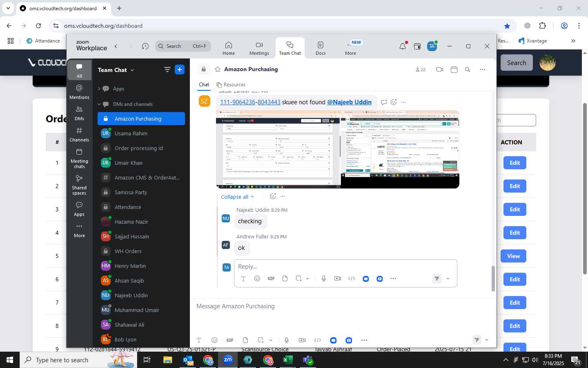Click the View button in dashboard row 5
Screen dimensions: 588x368
(x=513, y=256)
